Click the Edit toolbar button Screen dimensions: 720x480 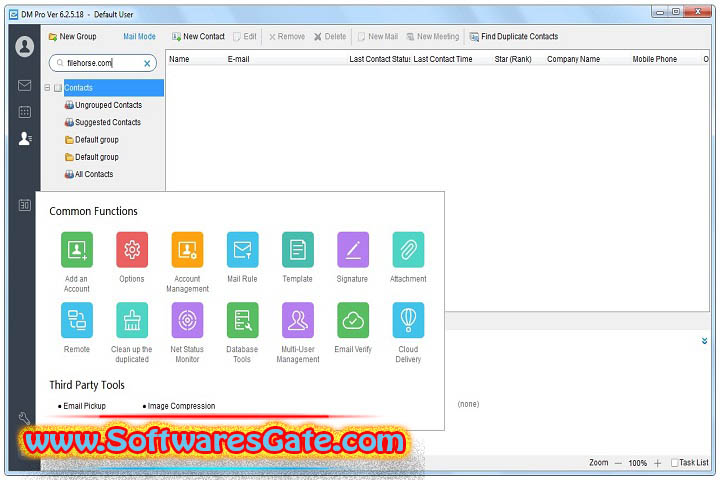245,36
